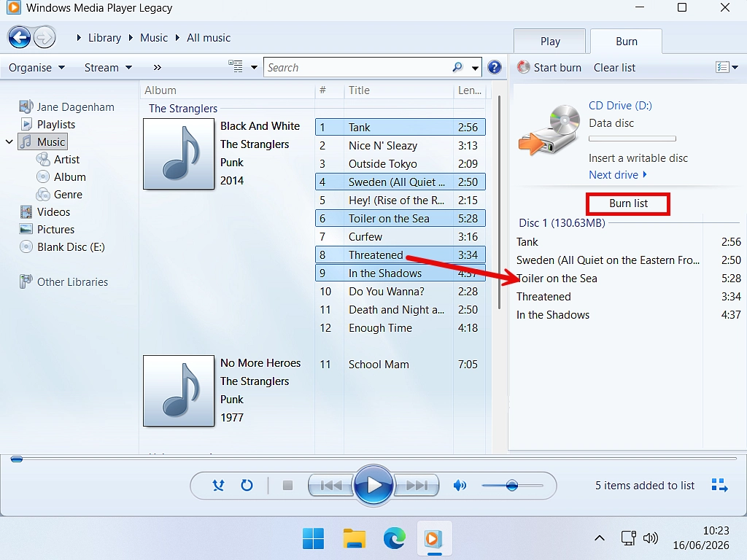Open File Explorer from taskbar
Viewport: 747px width, 560px height.
tap(354, 539)
